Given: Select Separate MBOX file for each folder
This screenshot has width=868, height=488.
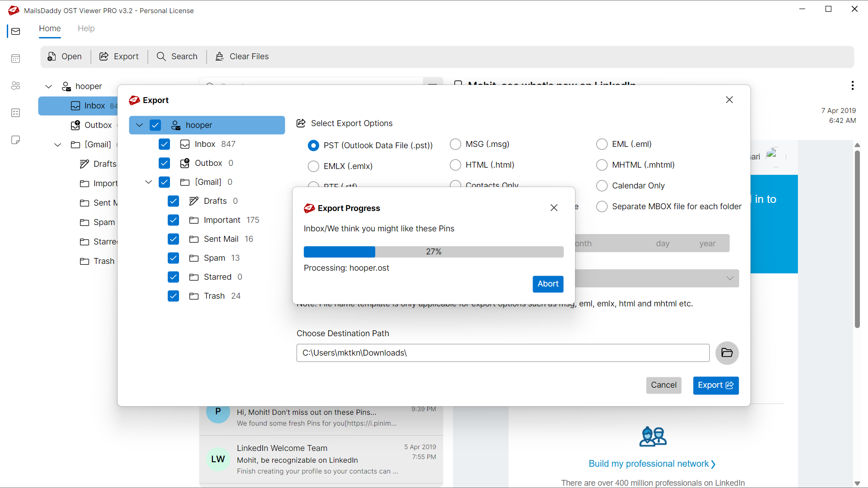Looking at the screenshot, I should coord(602,206).
